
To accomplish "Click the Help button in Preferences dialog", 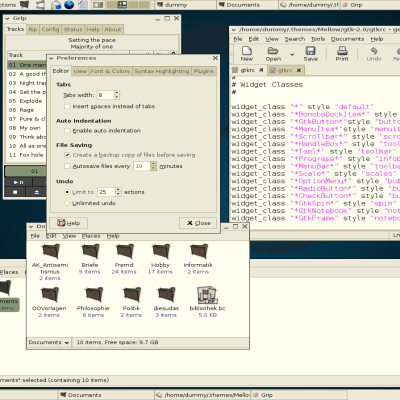I will 68,223.
